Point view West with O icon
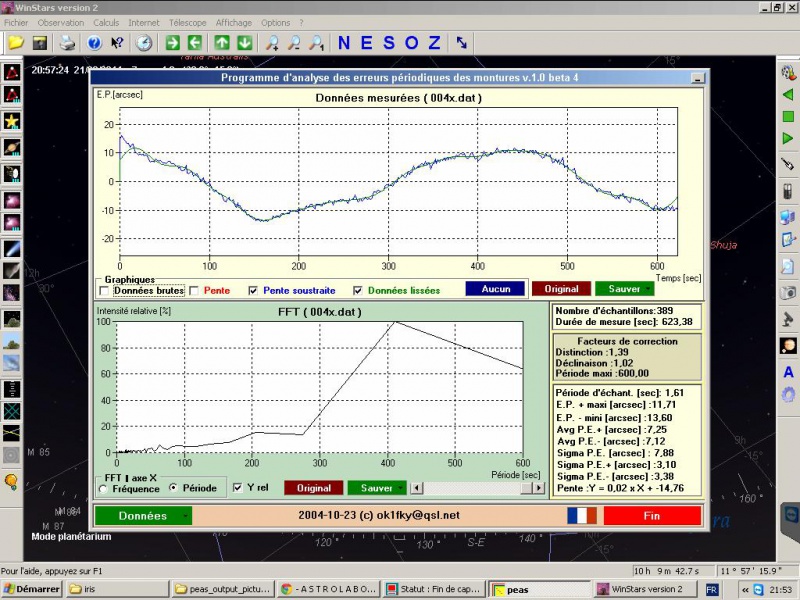 tap(411, 43)
